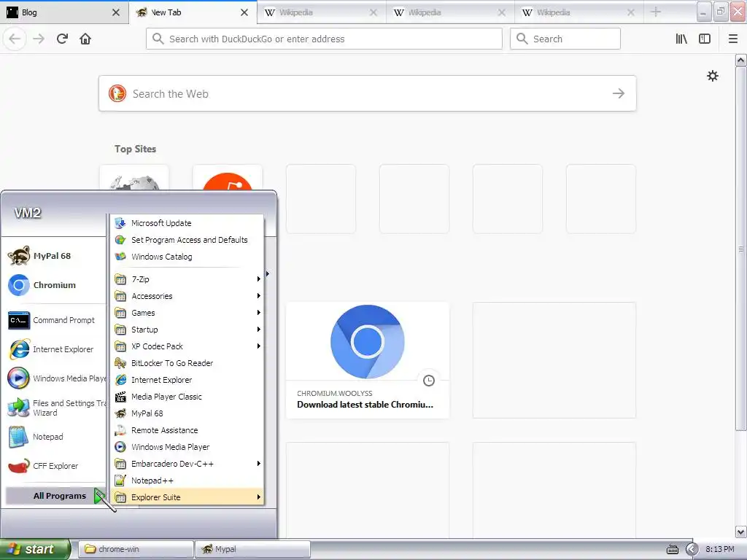Open the browser hamburger menu
Viewport: 747px width, 560px height.
point(733,39)
